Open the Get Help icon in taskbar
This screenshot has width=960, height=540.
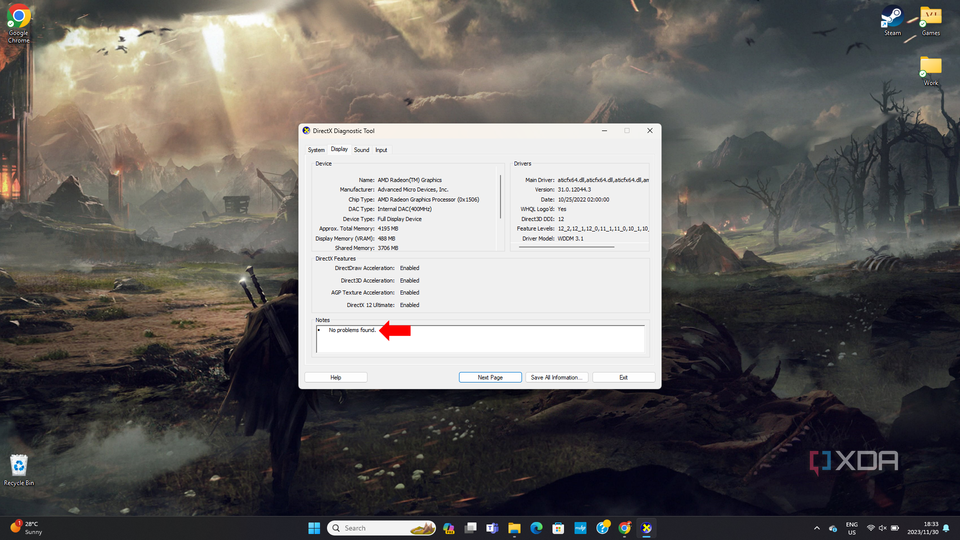(602, 528)
